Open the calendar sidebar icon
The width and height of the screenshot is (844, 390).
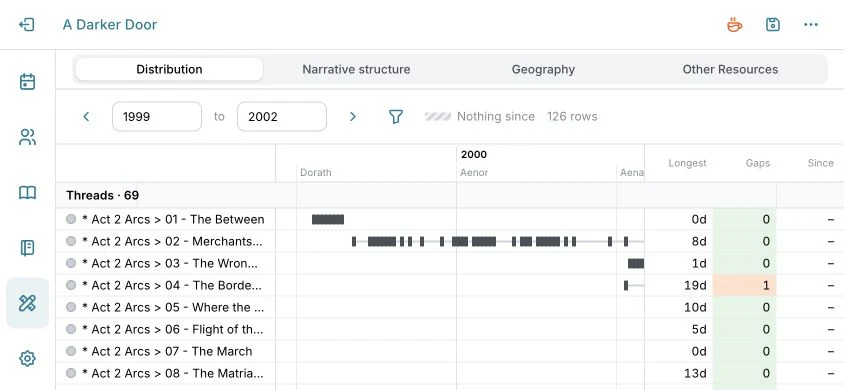click(27, 82)
